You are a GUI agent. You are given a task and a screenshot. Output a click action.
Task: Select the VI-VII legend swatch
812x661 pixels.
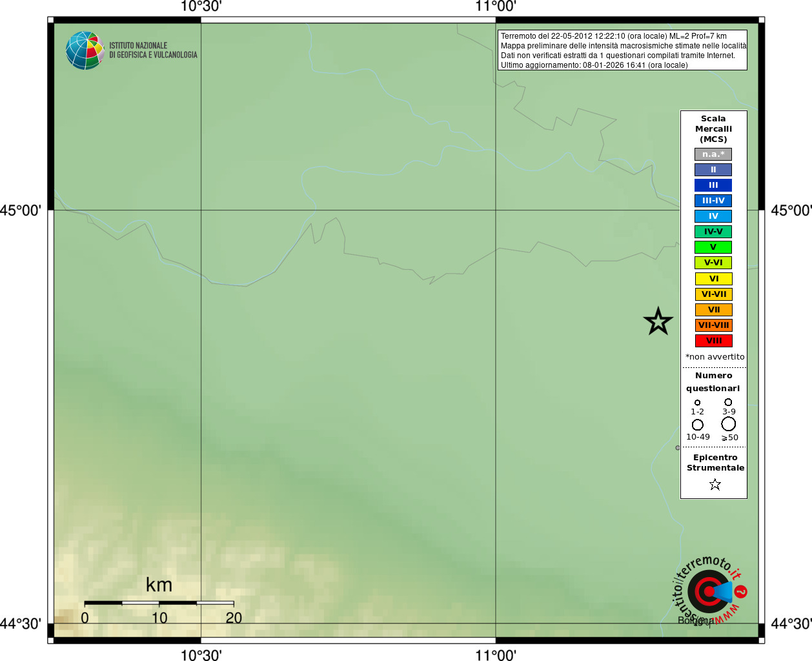pos(713,294)
